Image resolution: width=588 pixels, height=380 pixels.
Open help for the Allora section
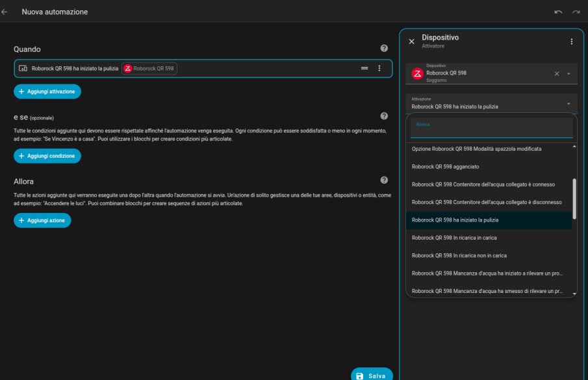384,181
